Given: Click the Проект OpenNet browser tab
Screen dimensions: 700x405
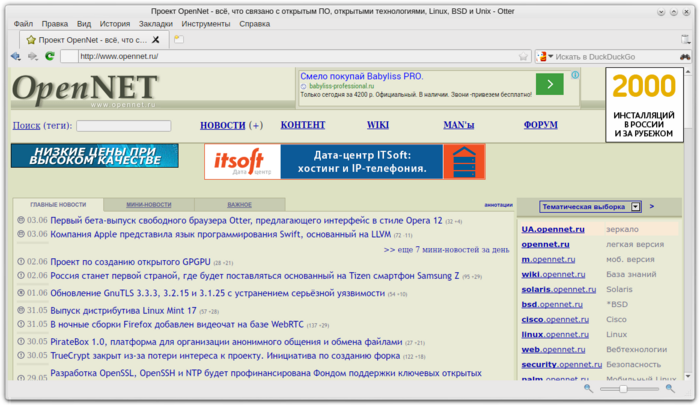Looking at the screenshot, I should point(94,40).
